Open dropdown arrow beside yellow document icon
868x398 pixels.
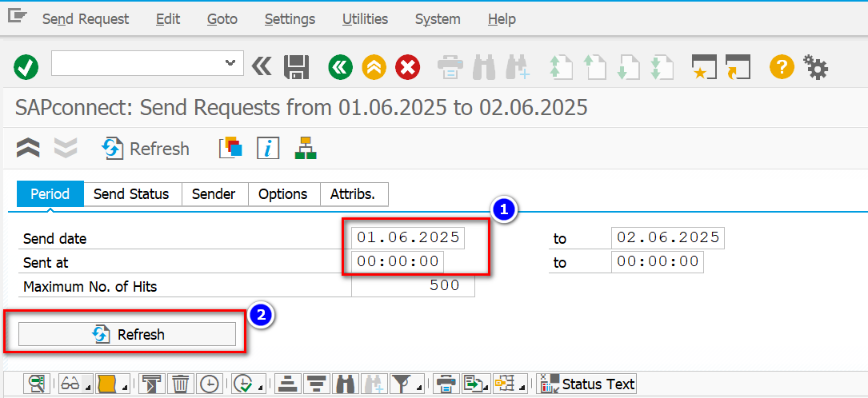(x=125, y=383)
